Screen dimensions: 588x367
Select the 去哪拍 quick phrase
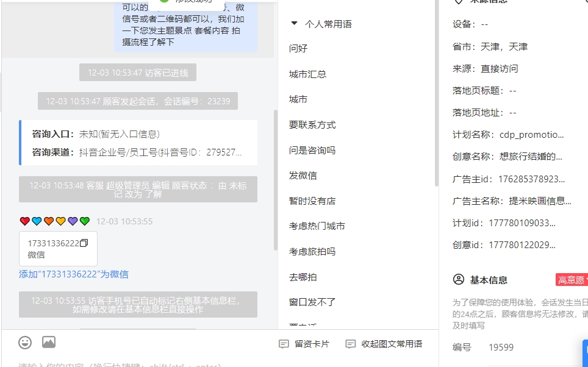[303, 277]
